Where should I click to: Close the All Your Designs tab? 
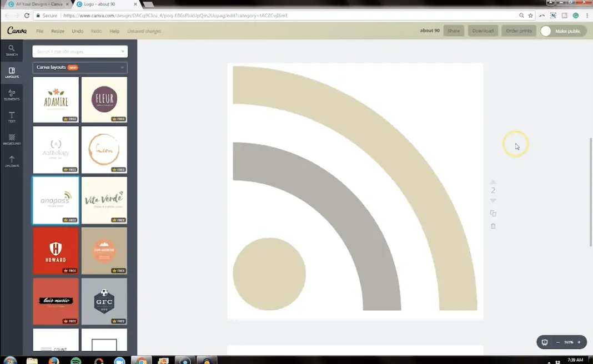67,4
